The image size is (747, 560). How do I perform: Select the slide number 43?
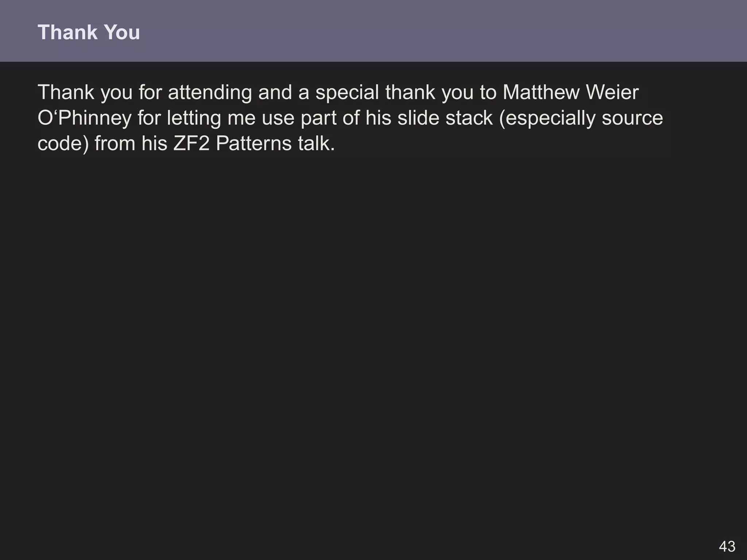click(x=727, y=547)
